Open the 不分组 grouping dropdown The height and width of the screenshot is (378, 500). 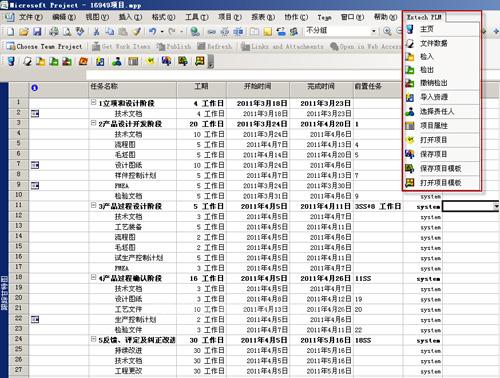coord(374,31)
